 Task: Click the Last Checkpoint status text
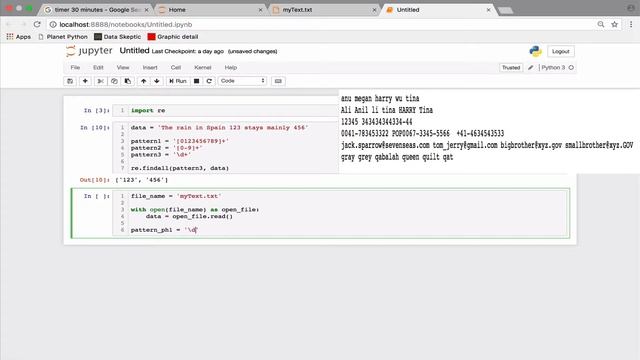click(188, 51)
